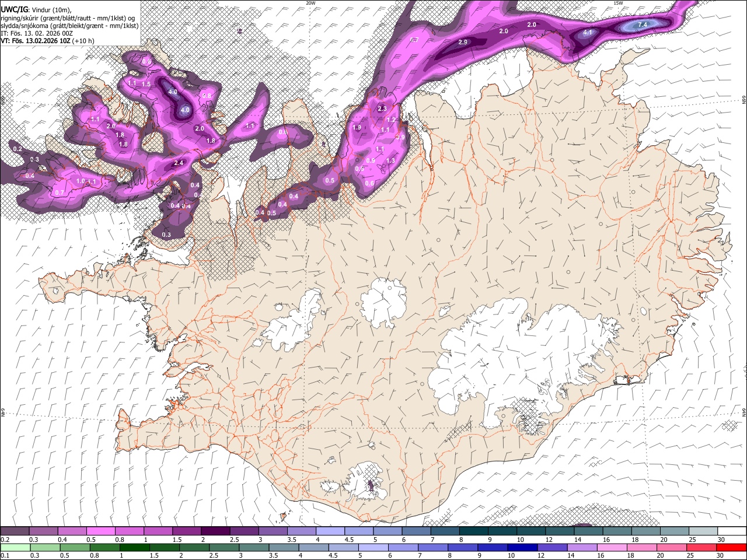Click the Vindur (10m) header text

51,9
